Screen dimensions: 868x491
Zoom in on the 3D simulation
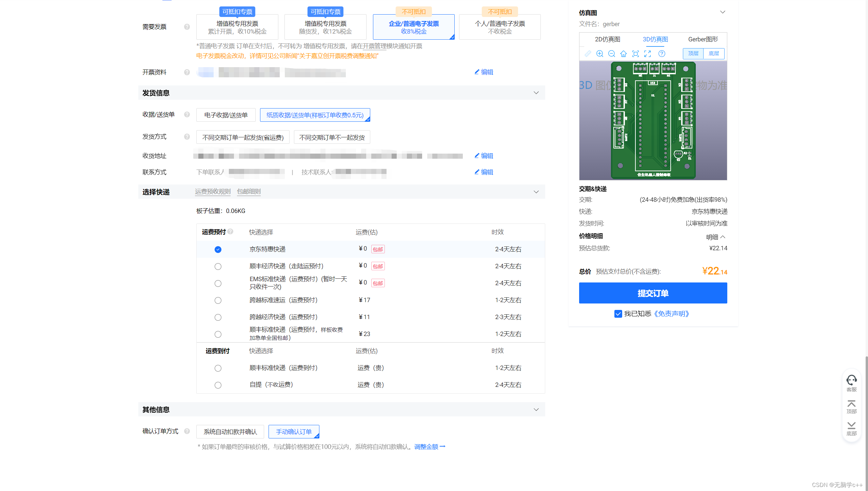tap(599, 54)
